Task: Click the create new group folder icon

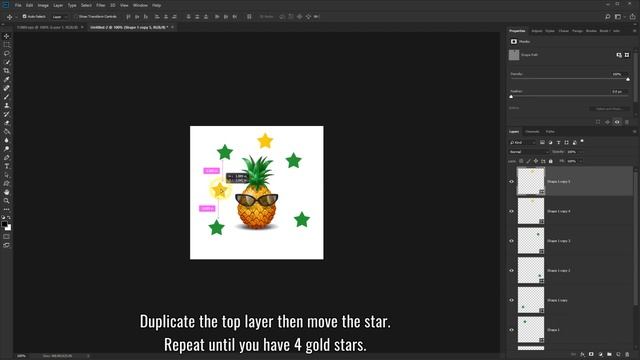Action: 609,354
